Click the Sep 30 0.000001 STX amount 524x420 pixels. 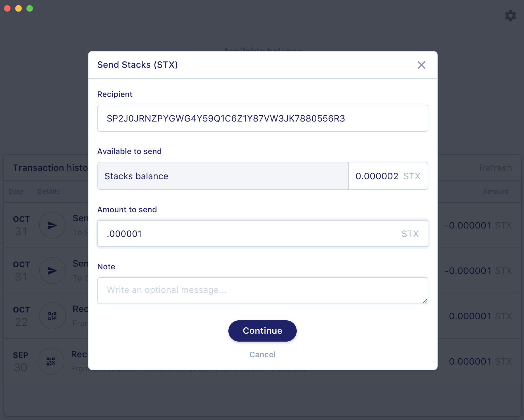480,361
